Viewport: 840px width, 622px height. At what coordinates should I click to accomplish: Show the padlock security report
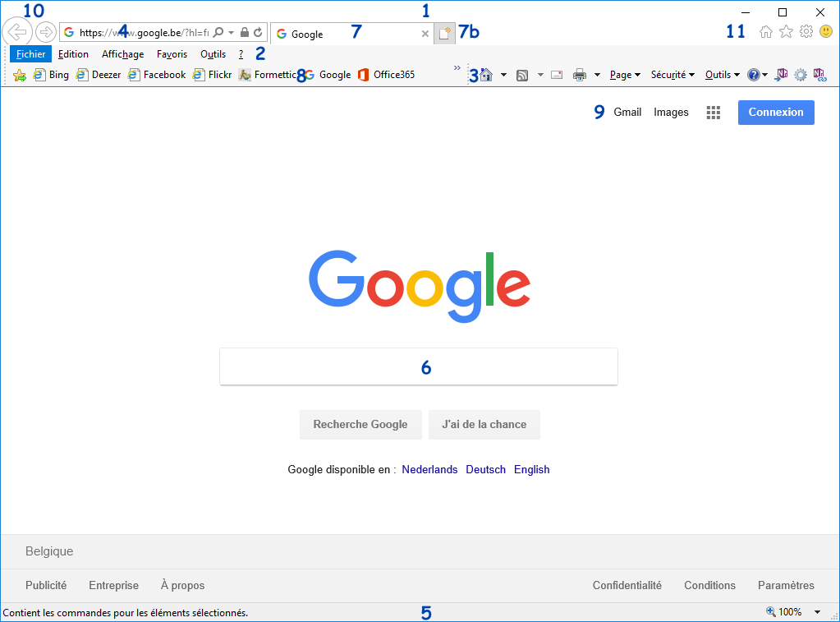click(x=245, y=32)
